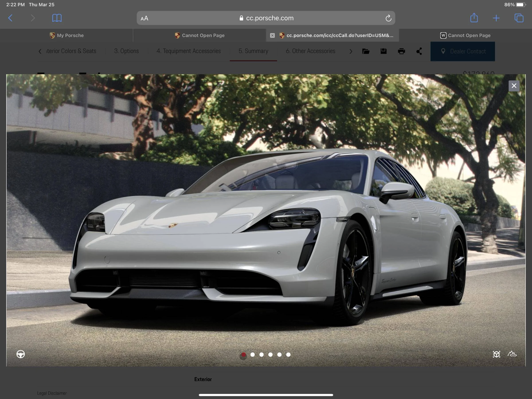
Task: Open 6. Other Accessories step
Action: (310, 51)
